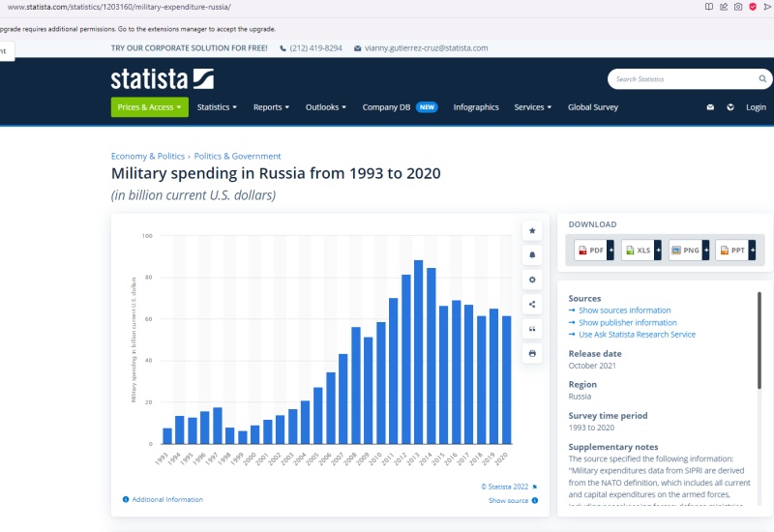Viewport: 774px width, 532px height.
Task: Open the Infographics menu item
Action: 476,107
